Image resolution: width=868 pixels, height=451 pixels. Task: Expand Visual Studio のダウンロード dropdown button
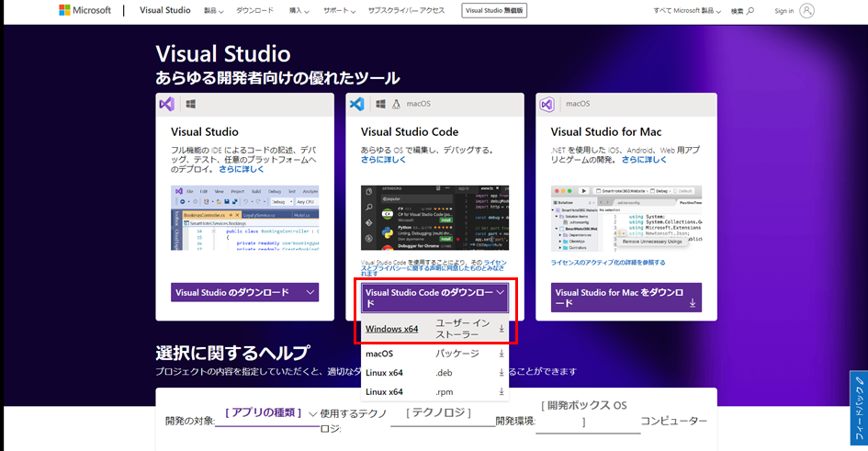tap(244, 292)
